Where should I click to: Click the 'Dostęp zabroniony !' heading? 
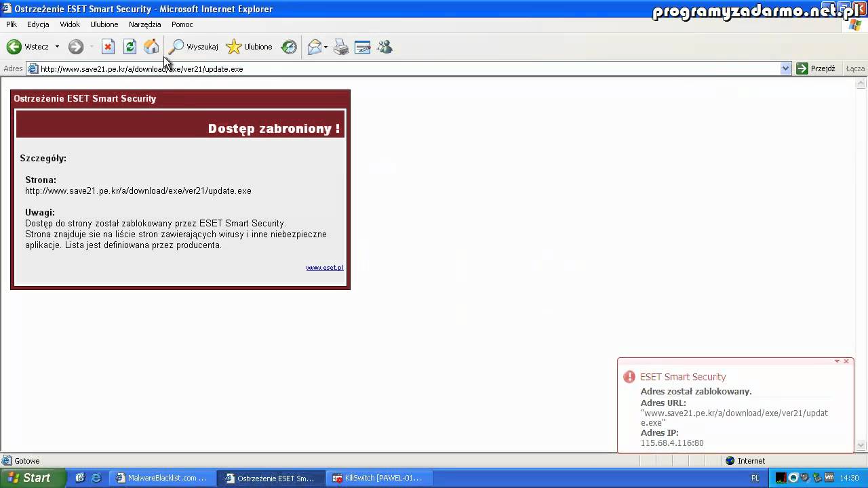click(x=274, y=129)
